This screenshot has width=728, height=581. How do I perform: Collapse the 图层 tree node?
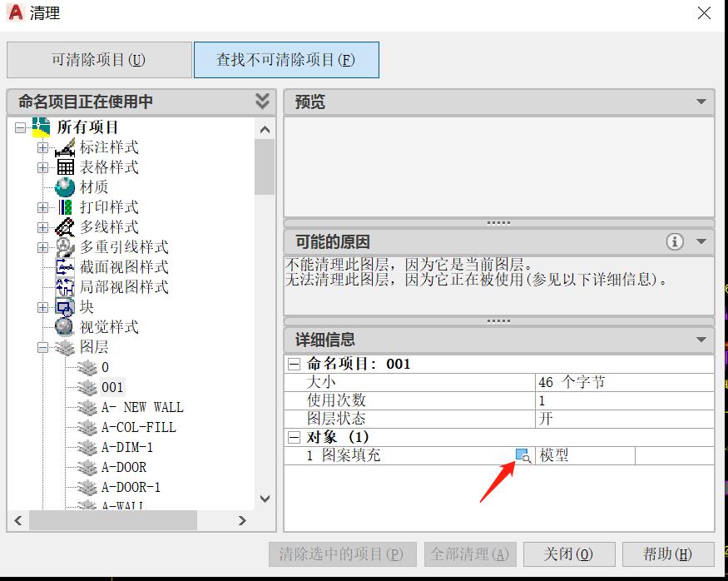[x=42, y=347]
